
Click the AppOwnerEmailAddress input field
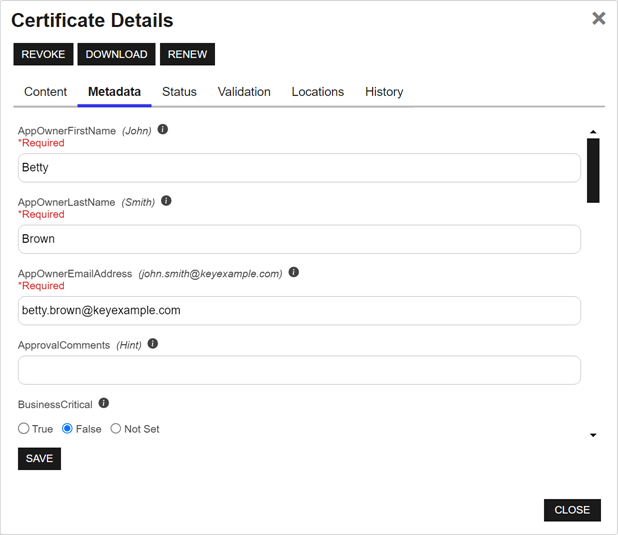(x=299, y=310)
